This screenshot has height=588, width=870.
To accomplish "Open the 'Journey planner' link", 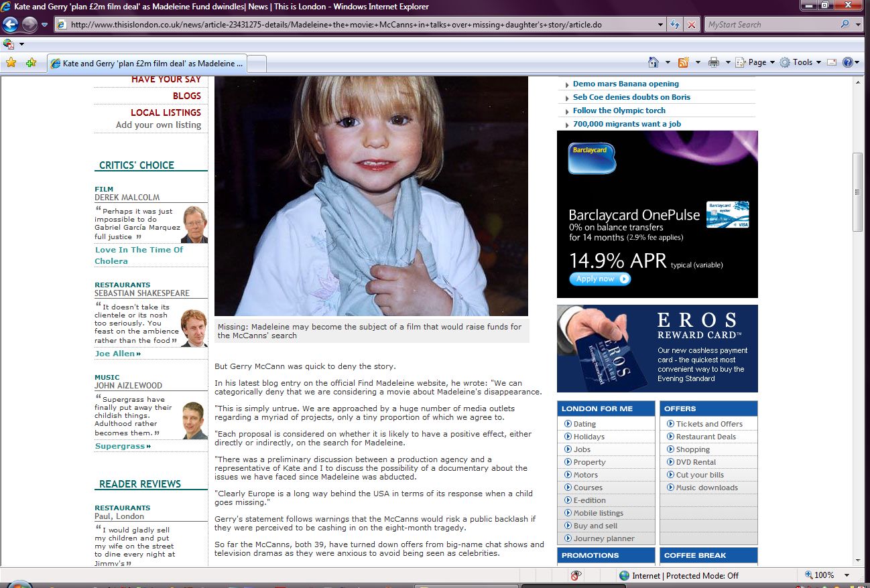I will [603, 538].
